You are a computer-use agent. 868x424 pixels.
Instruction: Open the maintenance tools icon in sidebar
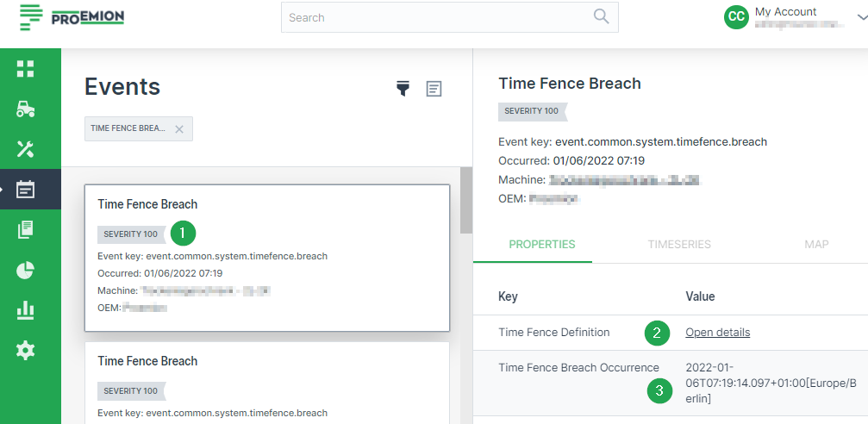[26, 149]
